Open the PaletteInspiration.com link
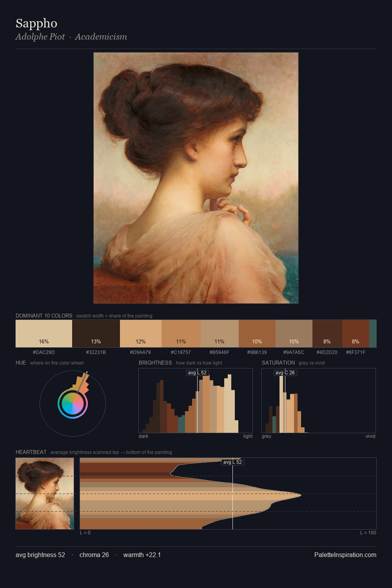Viewport: 392px width, 588px height. click(345, 555)
